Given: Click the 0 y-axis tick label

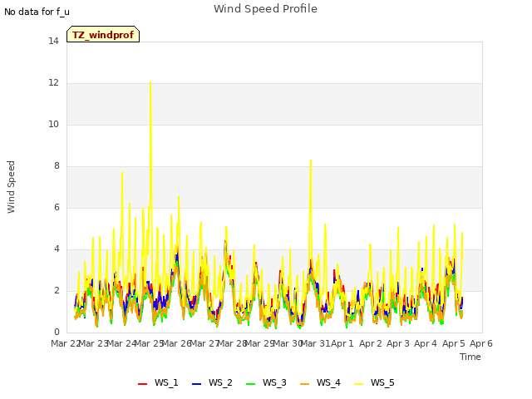Looking at the screenshot, I should pos(57,332).
